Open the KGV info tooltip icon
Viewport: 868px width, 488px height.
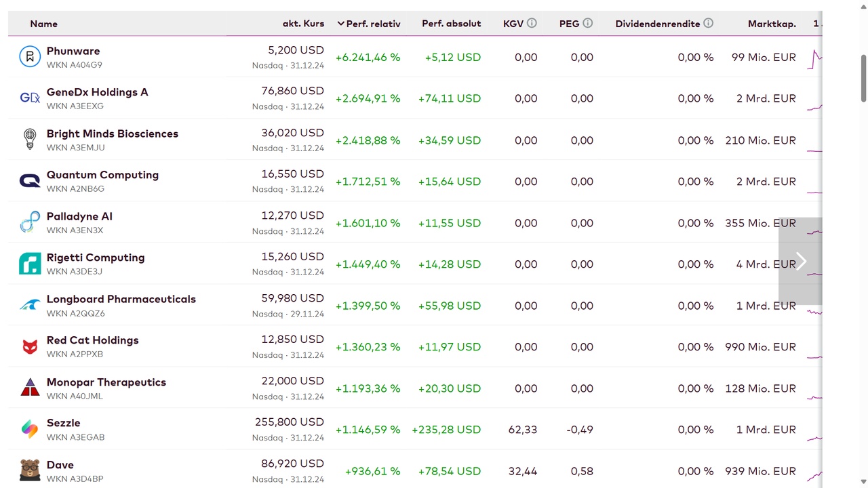pos(532,23)
